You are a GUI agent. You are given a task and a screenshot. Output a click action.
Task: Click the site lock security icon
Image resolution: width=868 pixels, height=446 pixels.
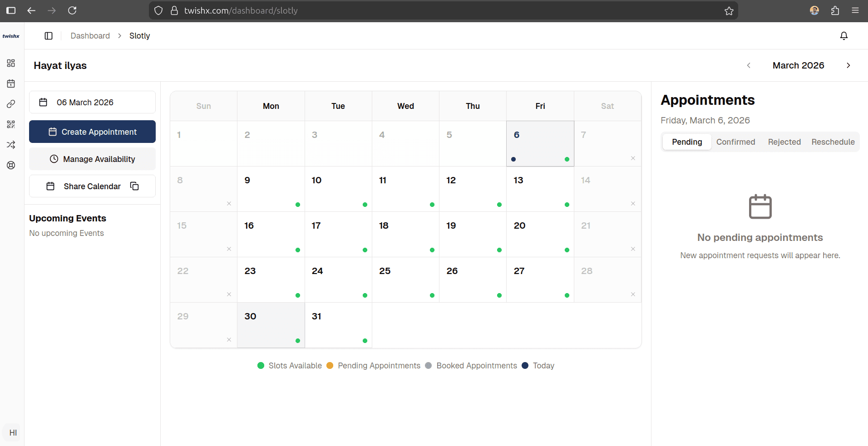coord(174,10)
